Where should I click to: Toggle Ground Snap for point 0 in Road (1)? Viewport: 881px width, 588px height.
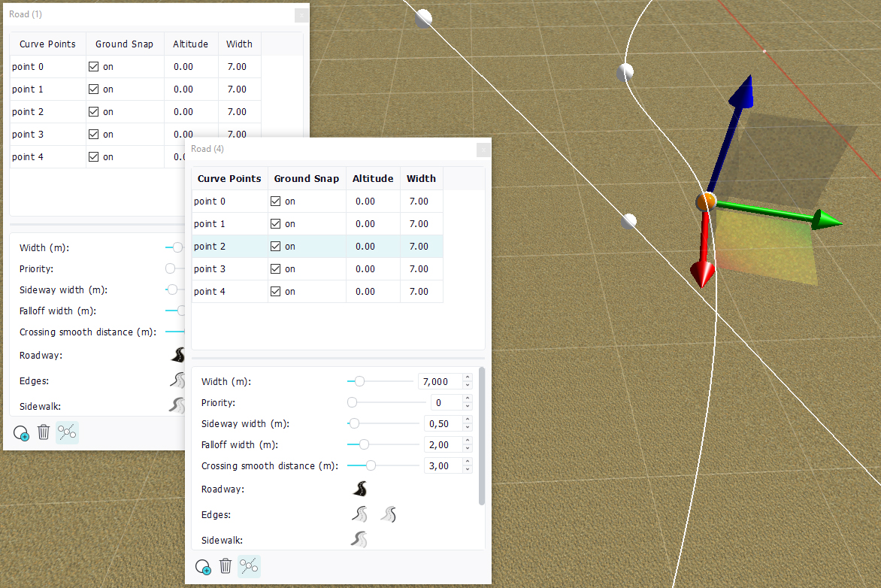click(93, 67)
